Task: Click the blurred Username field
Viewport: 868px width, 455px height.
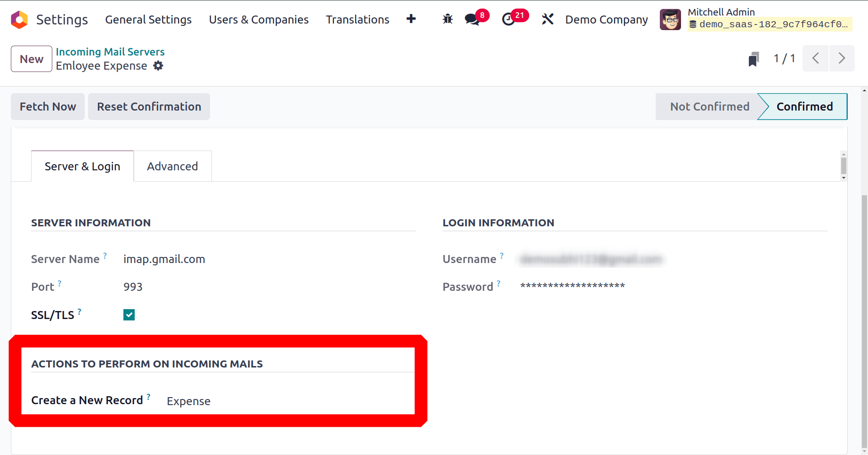Action: [592, 259]
